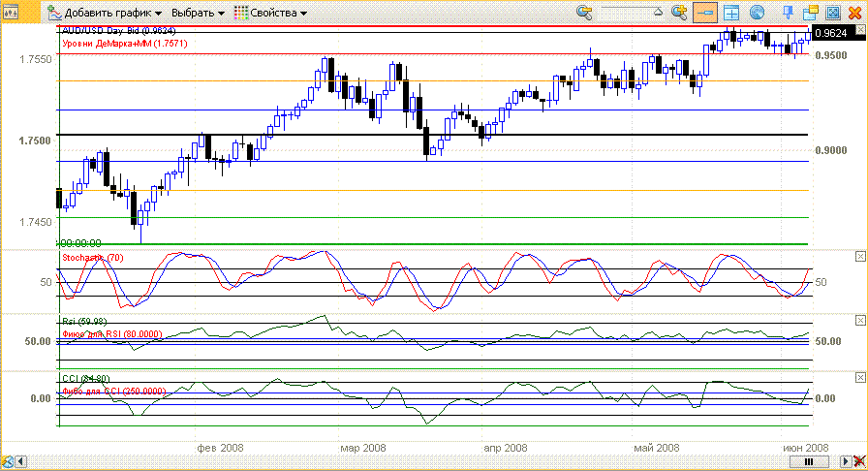The image size is (868, 471).
Task: Click the май 2008 date label
Action: click(x=657, y=448)
